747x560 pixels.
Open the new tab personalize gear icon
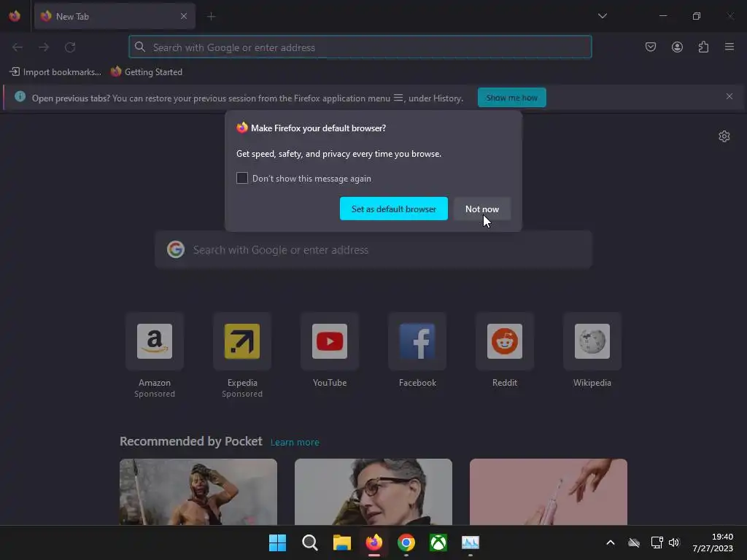click(x=724, y=136)
